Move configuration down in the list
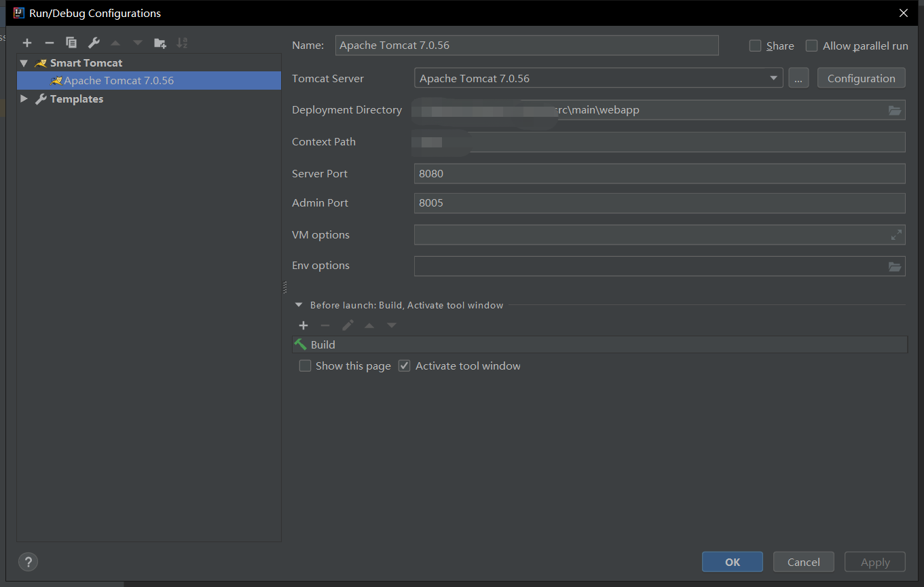Viewport: 924px width, 587px height. pyautogui.click(x=138, y=43)
